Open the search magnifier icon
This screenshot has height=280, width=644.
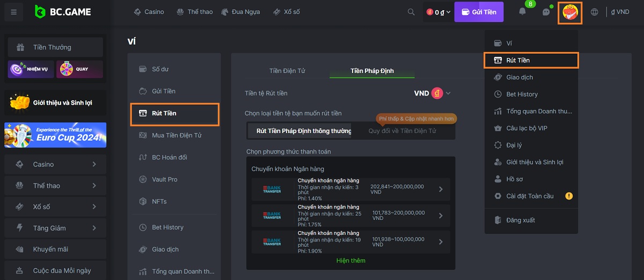pos(412,12)
